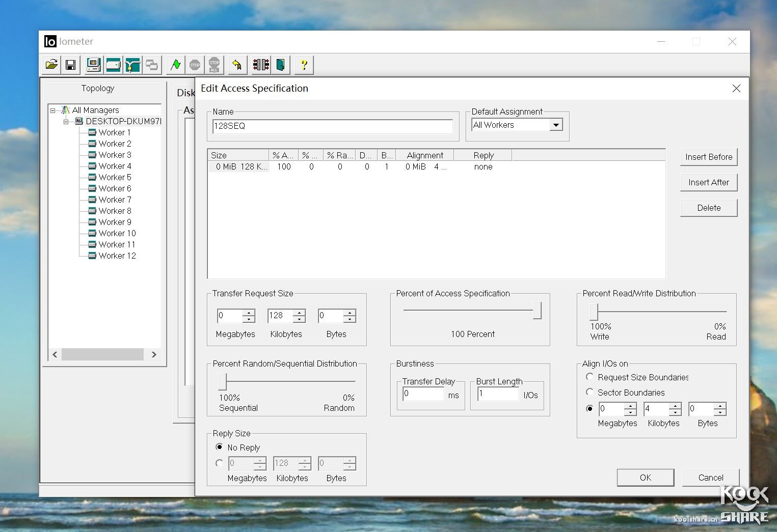Click the Insert Before button
Viewport: 777px width, 532px height.
(708, 157)
